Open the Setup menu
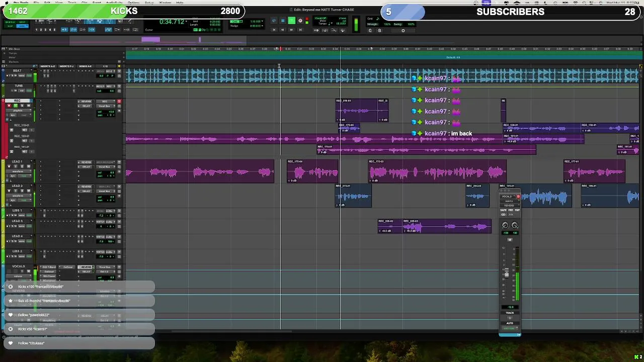The image size is (644, 362). pyautogui.click(x=149, y=3)
